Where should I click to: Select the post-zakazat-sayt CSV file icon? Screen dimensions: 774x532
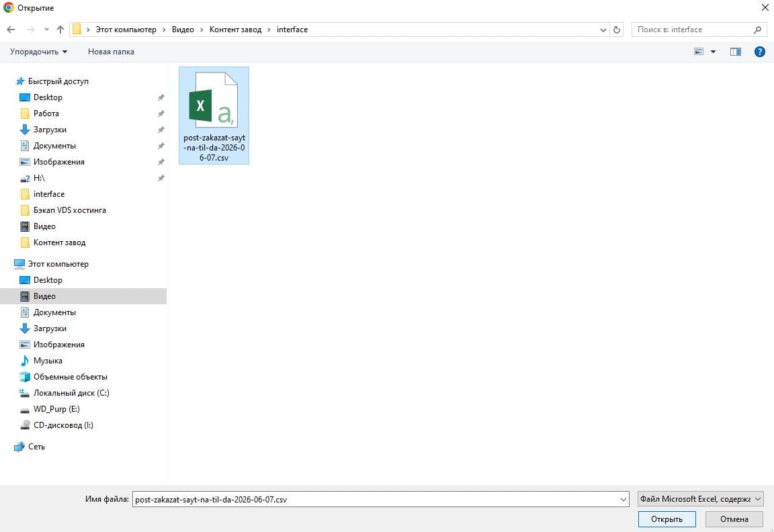coord(214,100)
